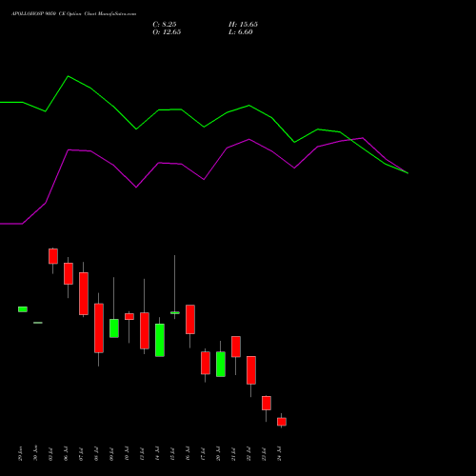Click the '07 Jul' date axis label

pyautogui.click(x=81, y=453)
